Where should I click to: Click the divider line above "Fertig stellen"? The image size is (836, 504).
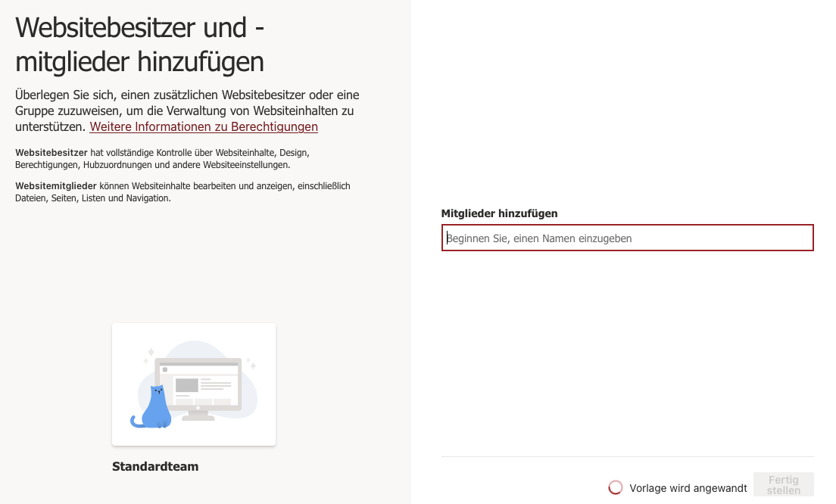tap(627, 456)
